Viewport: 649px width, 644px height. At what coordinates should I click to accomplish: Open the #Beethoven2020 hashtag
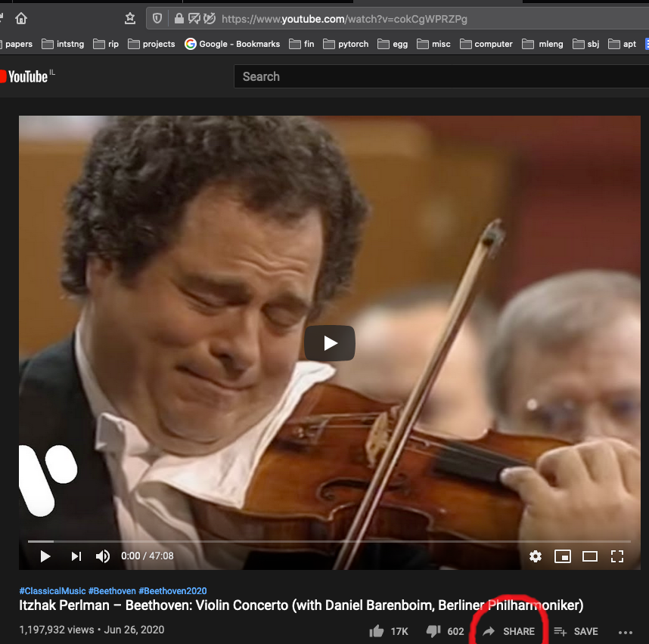[172, 590]
